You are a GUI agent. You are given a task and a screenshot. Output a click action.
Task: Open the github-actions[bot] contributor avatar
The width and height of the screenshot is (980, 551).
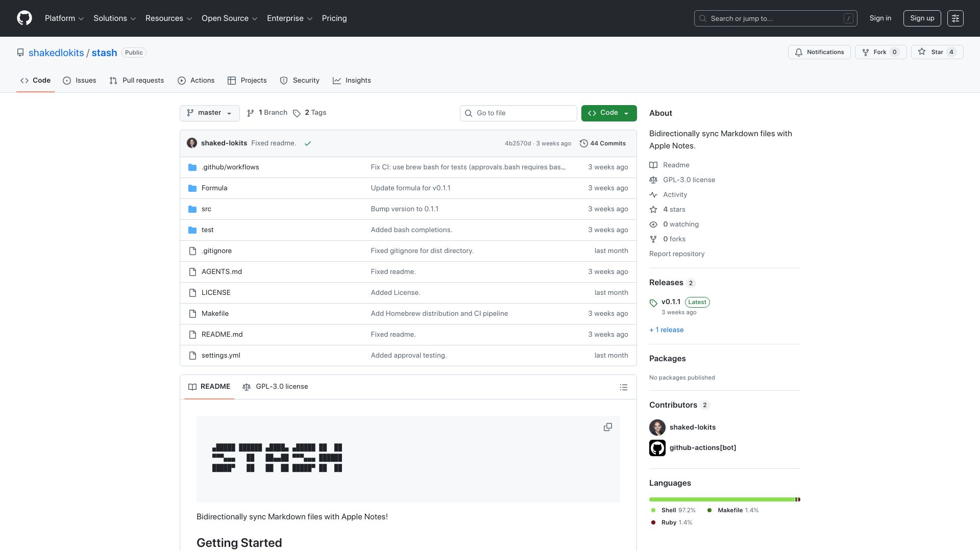657,448
